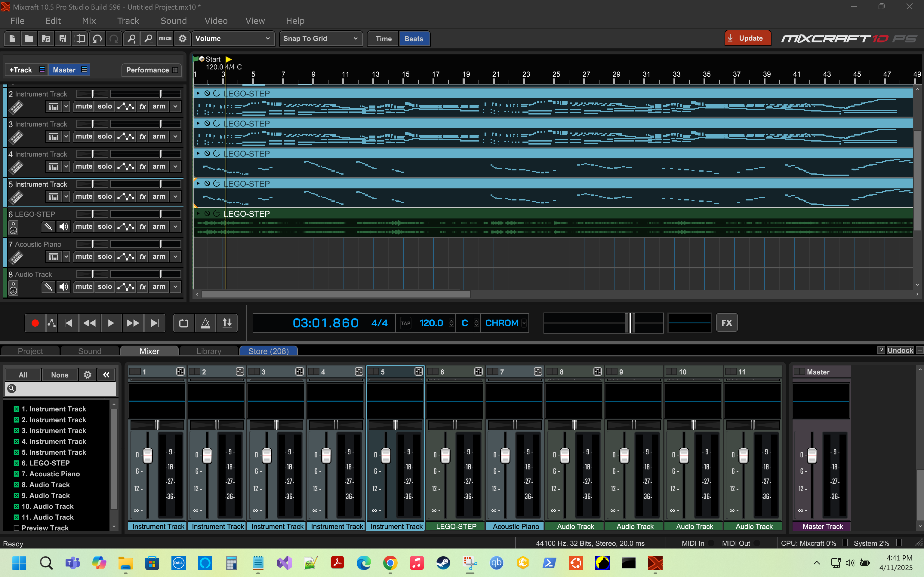Check the Preview Track checkbox
Viewport: 924px width, 577px height.
[17, 528]
